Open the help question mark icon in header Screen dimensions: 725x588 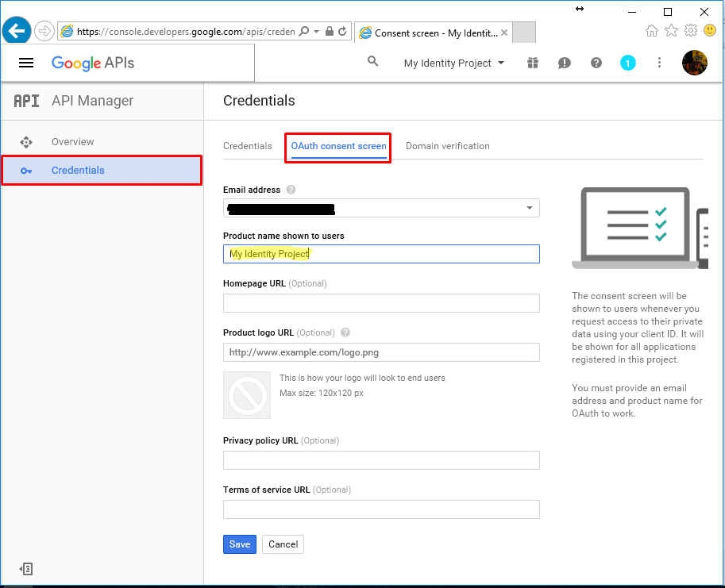596,63
